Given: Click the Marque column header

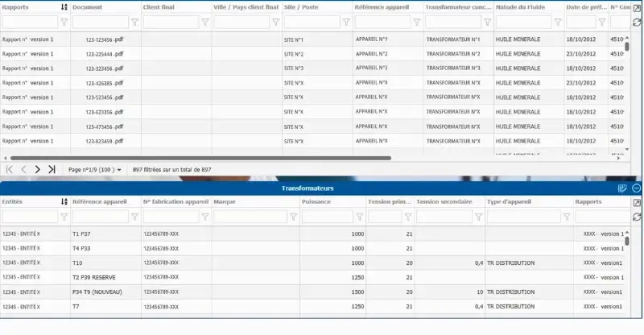Looking at the screenshot, I should [225, 202].
